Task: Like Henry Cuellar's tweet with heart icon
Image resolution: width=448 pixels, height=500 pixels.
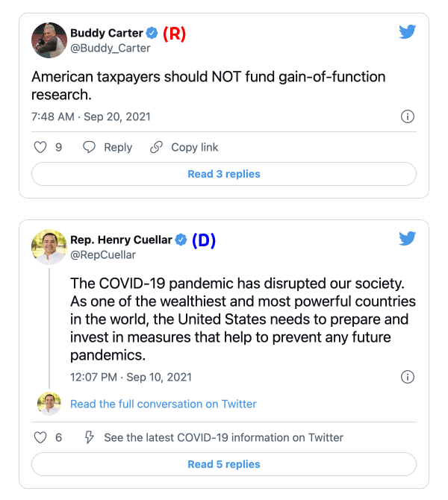Action: (x=41, y=437)
